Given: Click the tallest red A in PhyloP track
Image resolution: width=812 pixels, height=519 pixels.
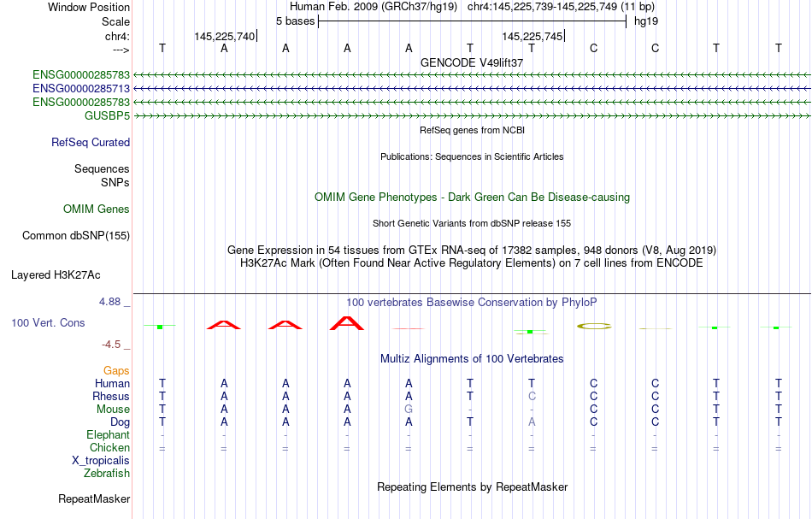Looking at the screenshot, I should (x=347, y=323).
